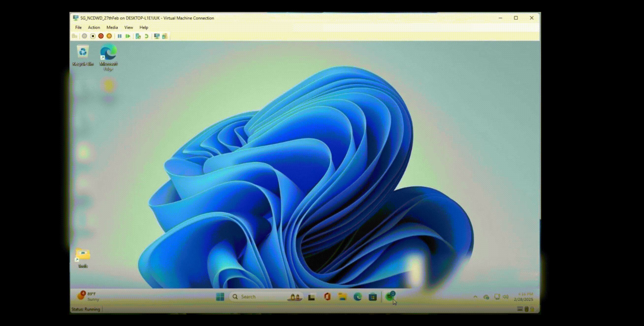Image resolution: width=644 pixels, height=326 pixels.
Task: Select the Tools folder shortcut on desktop
Action: 83,258
